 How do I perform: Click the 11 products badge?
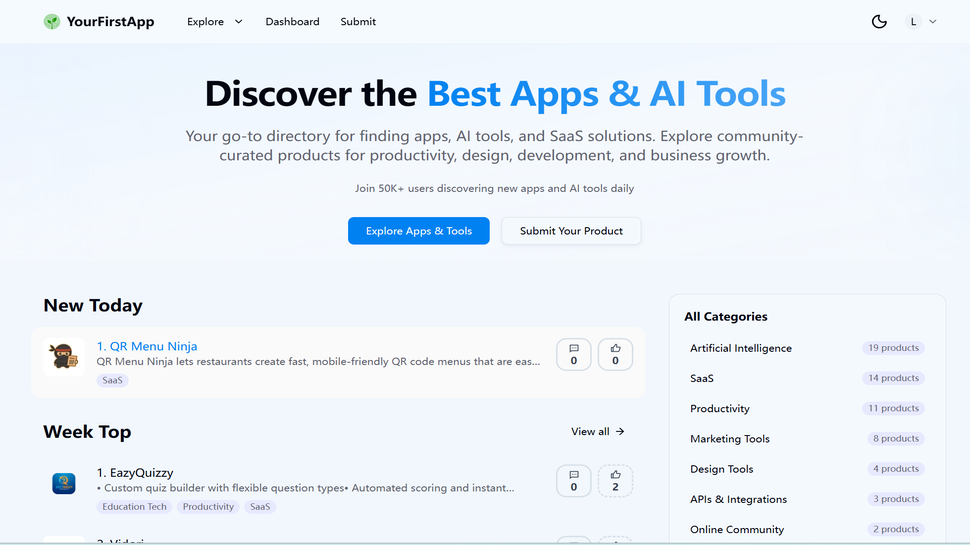click(893, 408)
